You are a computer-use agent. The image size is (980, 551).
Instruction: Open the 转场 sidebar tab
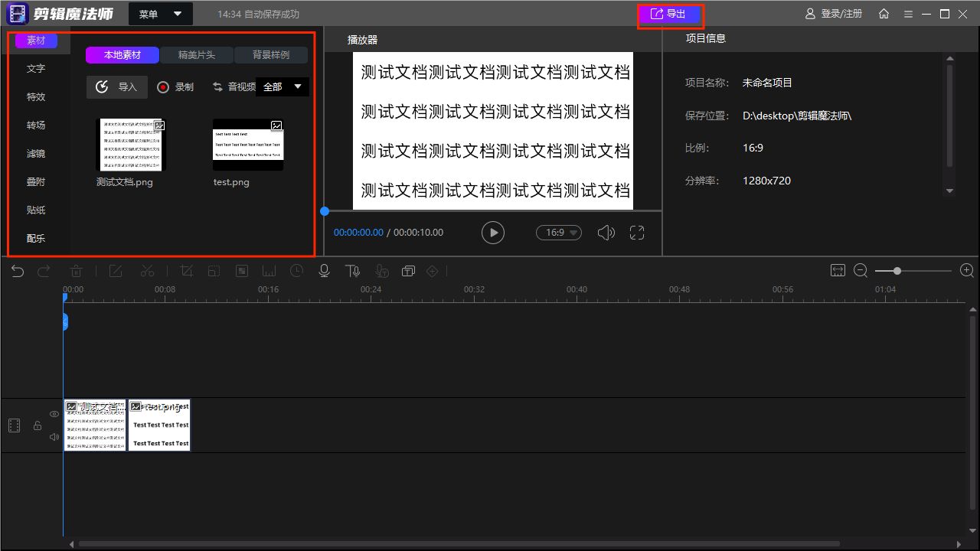tap(36, 126)
